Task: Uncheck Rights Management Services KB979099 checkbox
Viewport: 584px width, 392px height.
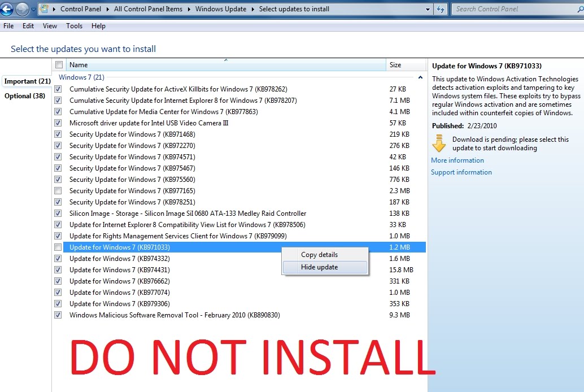Action: coord(58,236)
